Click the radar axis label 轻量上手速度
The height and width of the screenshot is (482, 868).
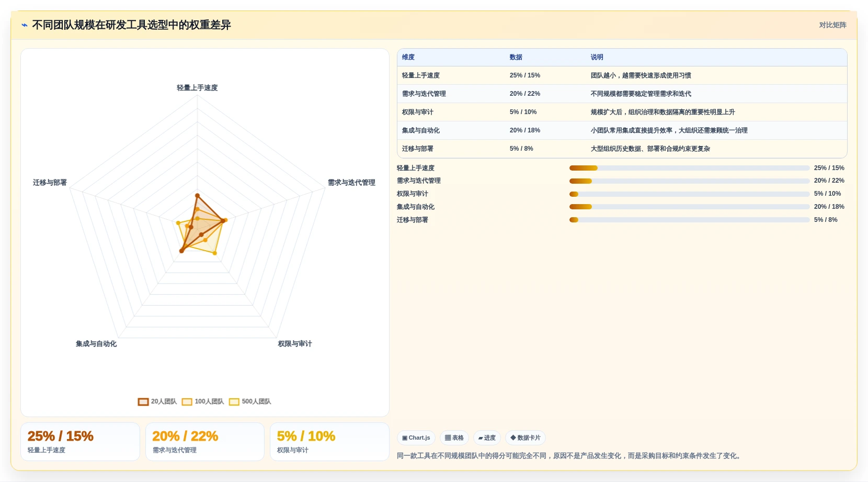[x=197, y=88]
